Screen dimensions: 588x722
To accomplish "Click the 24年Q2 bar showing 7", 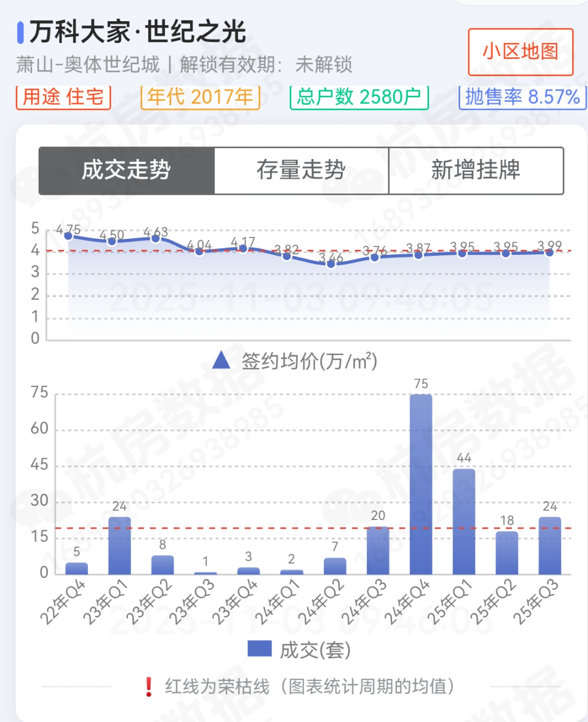I will click(x=335, y=566).
